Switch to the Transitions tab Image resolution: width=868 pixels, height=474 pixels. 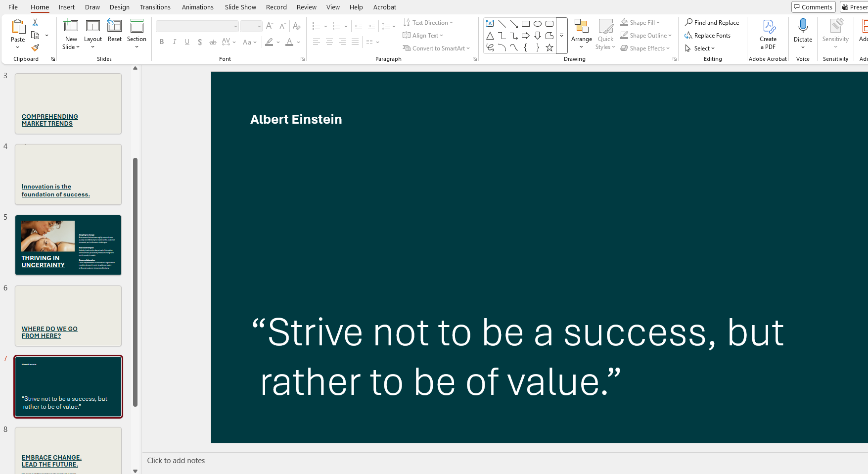point(155,7)
